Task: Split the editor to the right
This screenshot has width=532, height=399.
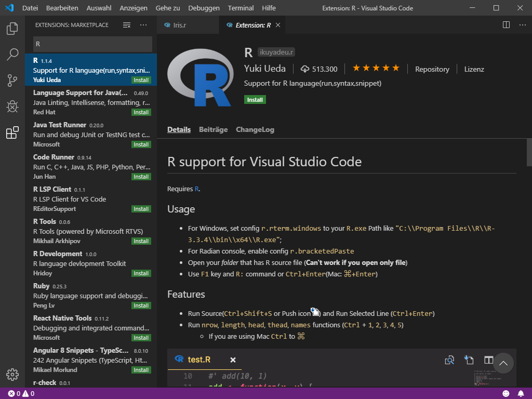Action: (506, 25)
